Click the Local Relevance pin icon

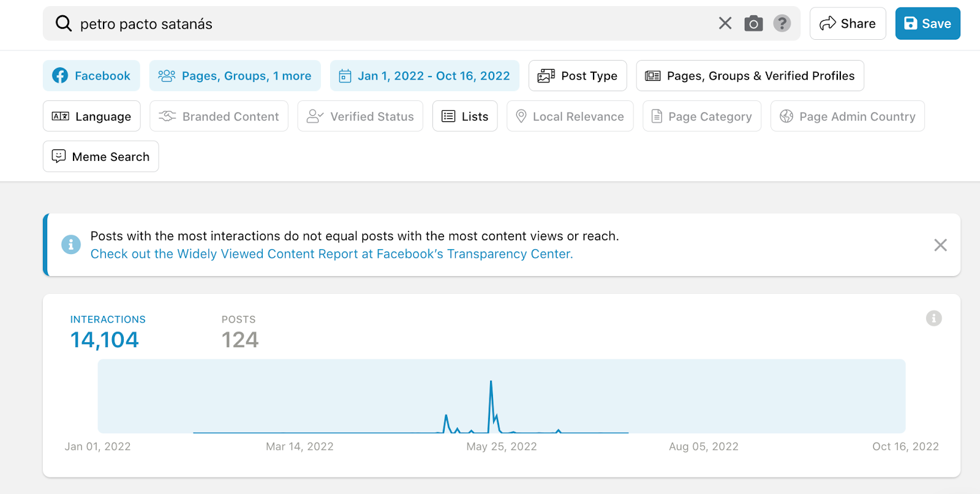(x=521, y=116)
